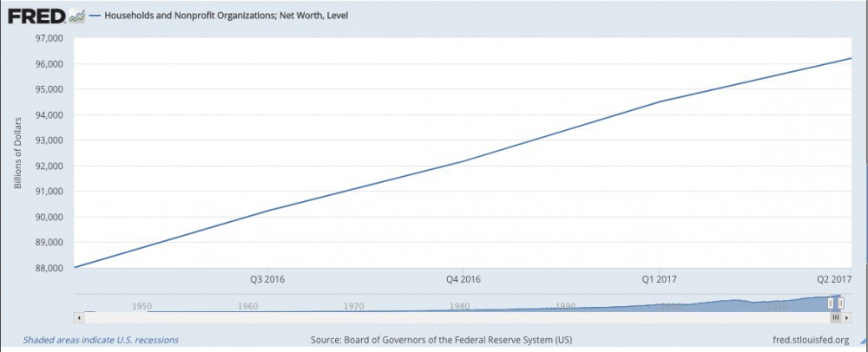868x352 pixels.
Task: Click the 'Shaded areas indicate U.S. recessions' note
Action: 101,340
